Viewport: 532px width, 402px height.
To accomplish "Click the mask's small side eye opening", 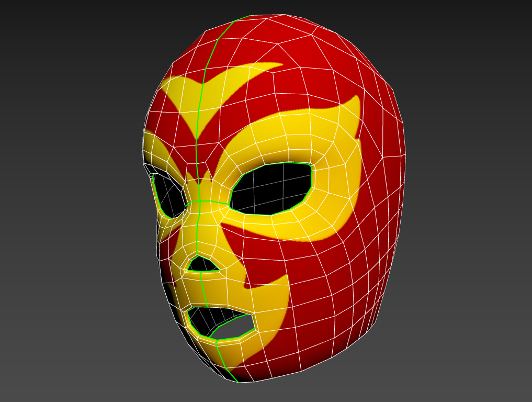I will pos(169,195).
